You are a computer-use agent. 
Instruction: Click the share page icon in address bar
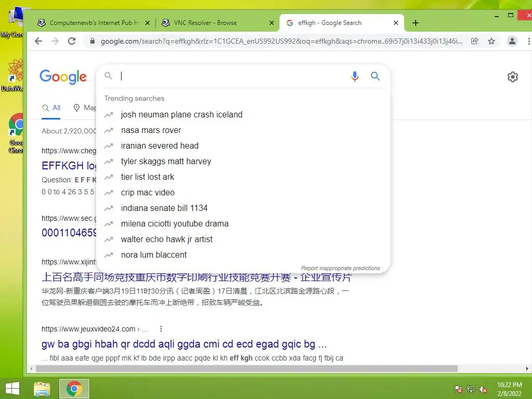pyautogui.click(x=475, y=42)
